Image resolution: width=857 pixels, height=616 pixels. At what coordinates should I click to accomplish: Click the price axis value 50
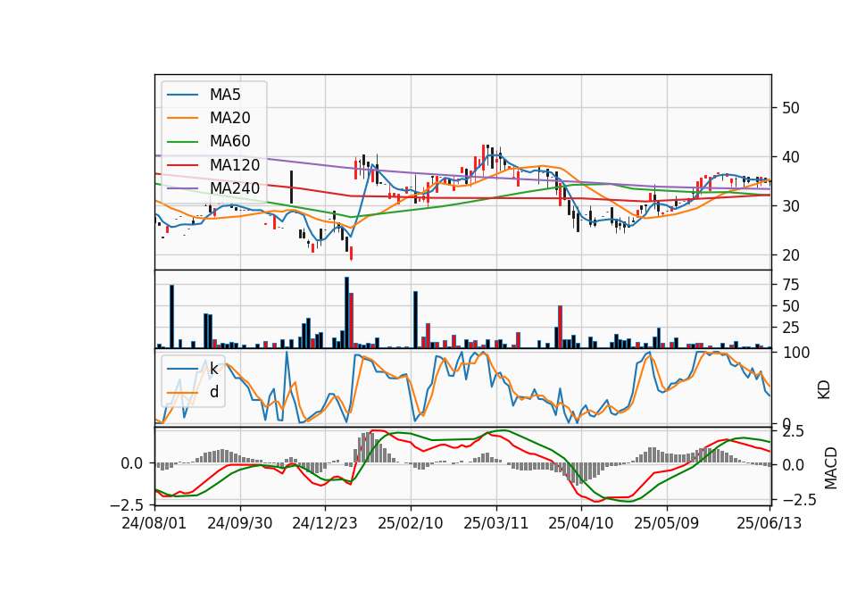791,108
